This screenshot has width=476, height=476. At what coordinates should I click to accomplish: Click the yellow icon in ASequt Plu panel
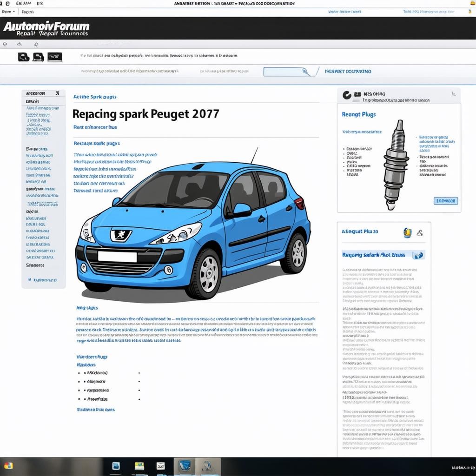point(408,233)
